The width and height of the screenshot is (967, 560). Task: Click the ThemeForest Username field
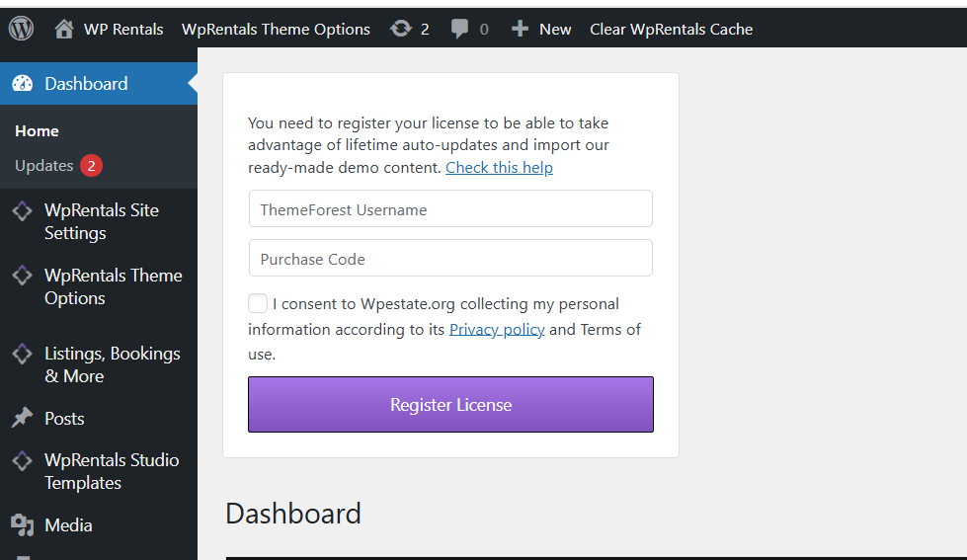click(x=450, y=209)
